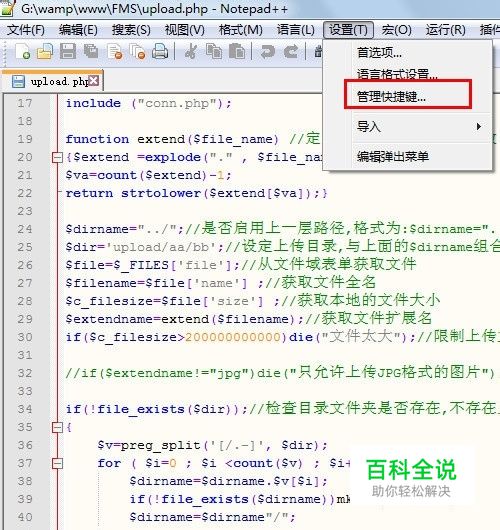Click the Undo arrow icon
500x530 pixels.
pos(268,52)
